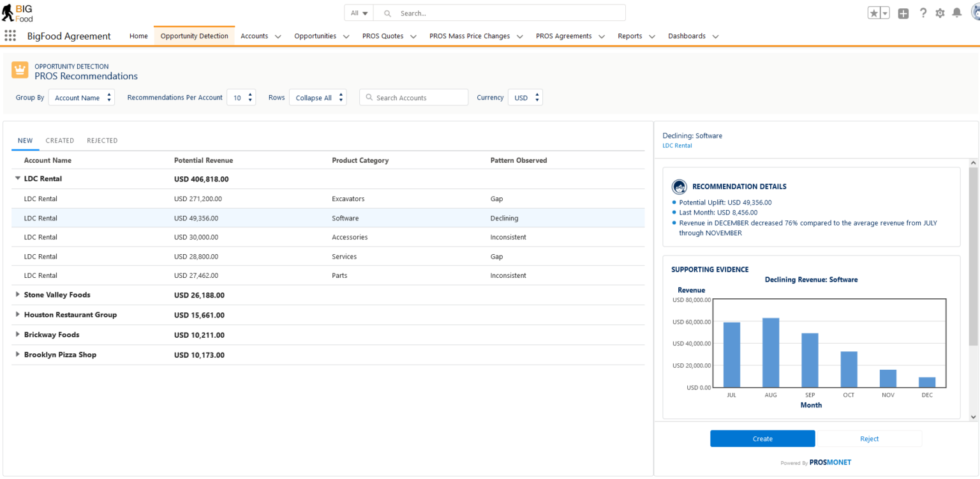Open the App Launcher waffle icon
980x479 pixels.
tap(10, 35)
